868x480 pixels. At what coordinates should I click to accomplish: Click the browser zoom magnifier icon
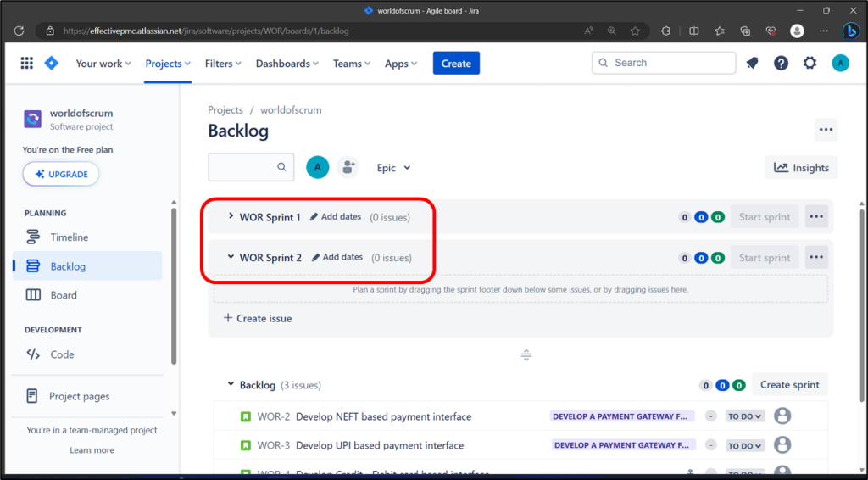(612, 31)
